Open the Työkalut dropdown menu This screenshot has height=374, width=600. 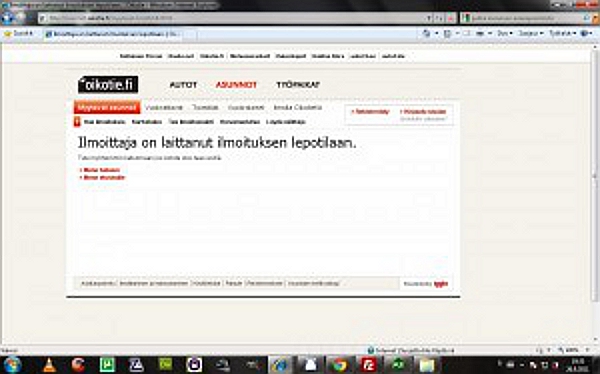pyautogui.click(x=562, y=34)
